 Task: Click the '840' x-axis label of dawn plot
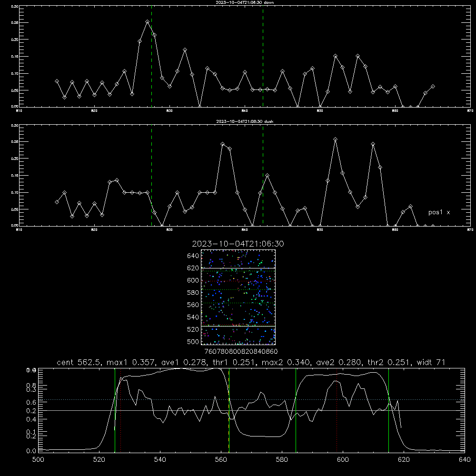[245, 111]
